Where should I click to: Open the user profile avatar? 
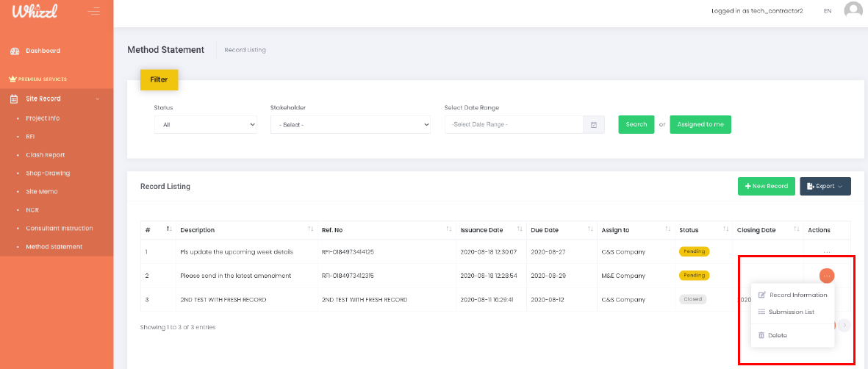853,11
